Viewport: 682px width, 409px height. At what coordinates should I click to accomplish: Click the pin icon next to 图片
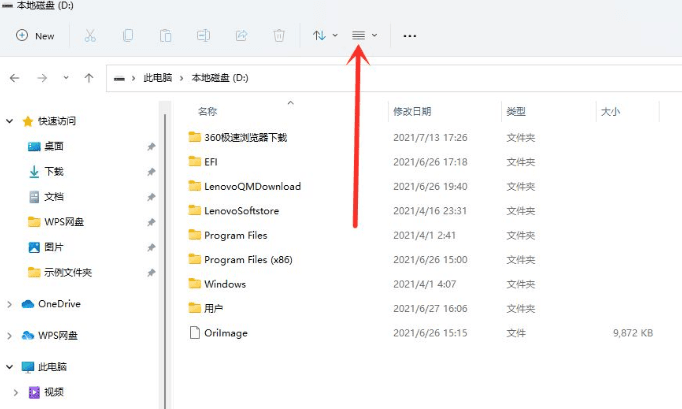click(151, 248)
